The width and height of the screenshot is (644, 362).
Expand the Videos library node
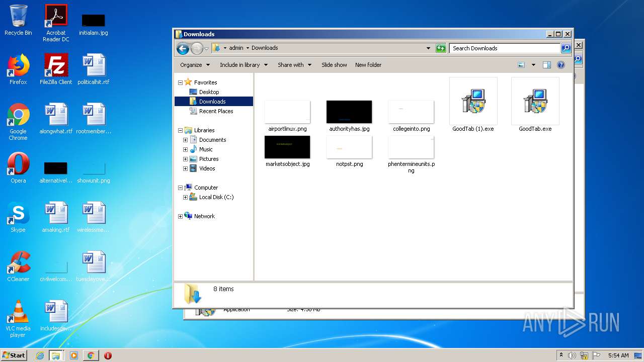tap(185, 168)
